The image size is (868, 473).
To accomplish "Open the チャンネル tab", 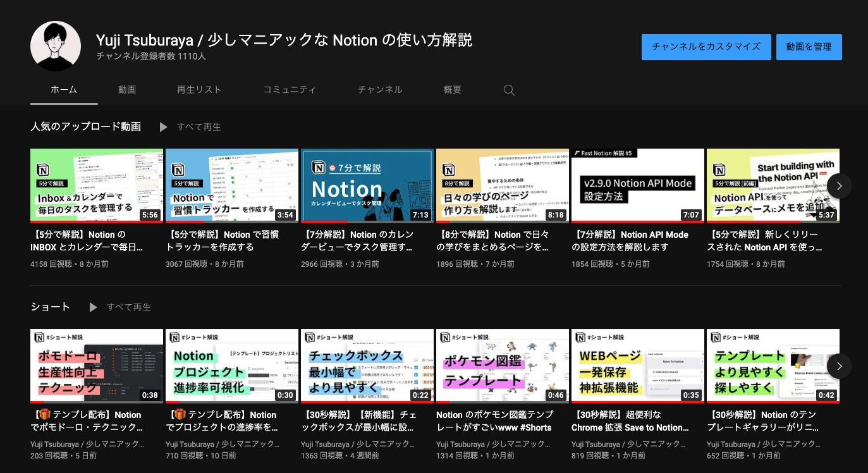I will pyautogui.click(x=380, y=90).
